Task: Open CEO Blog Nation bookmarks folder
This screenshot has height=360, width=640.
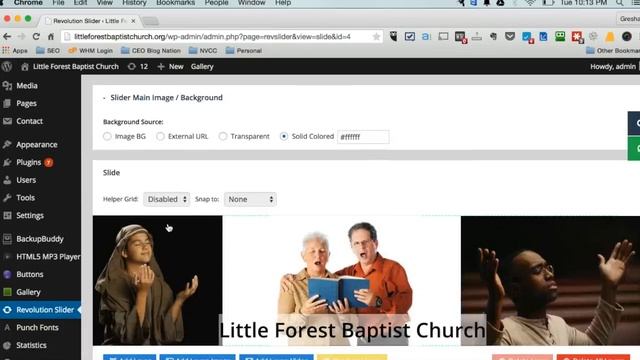Action: pos(151,51)
